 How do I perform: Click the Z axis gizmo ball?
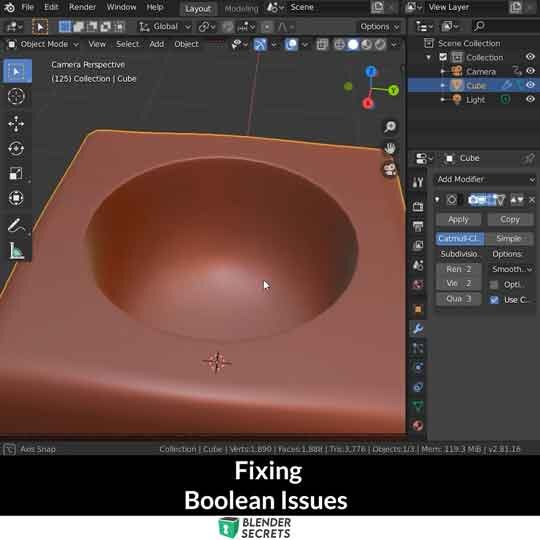tap(371, 72)
